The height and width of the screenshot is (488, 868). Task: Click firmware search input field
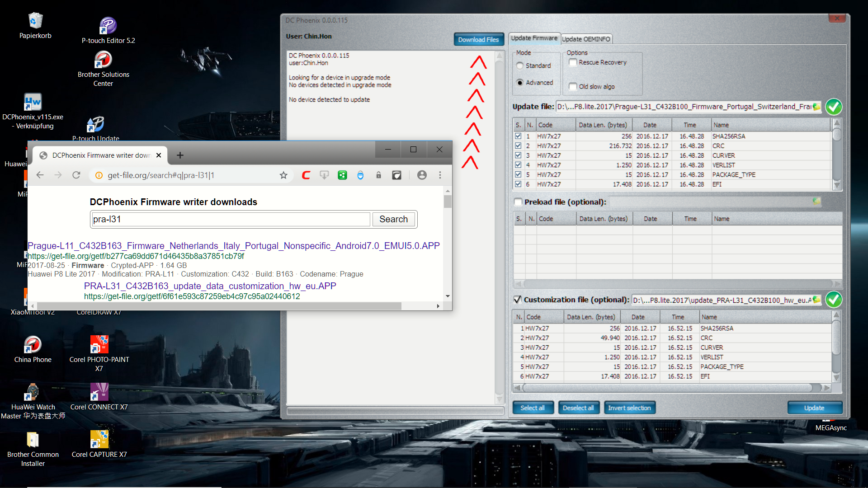[231, 219]
